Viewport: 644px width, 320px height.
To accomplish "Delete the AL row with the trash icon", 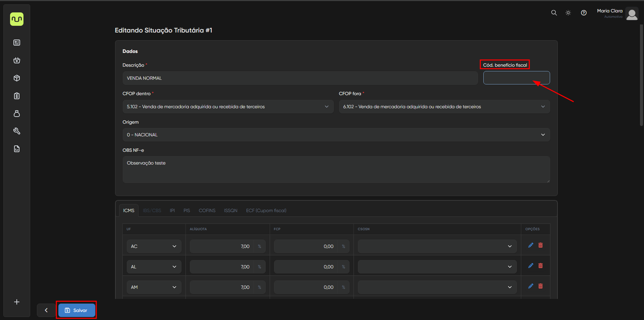I will coord(540,266).
